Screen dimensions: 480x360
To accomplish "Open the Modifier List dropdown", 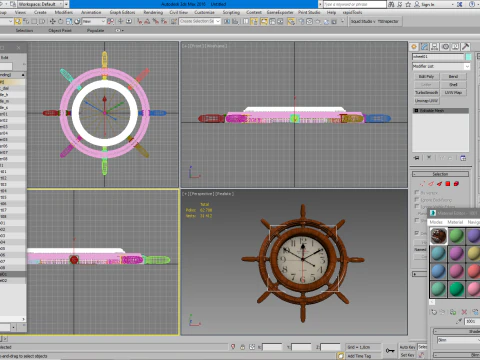I will coord(441,66).
